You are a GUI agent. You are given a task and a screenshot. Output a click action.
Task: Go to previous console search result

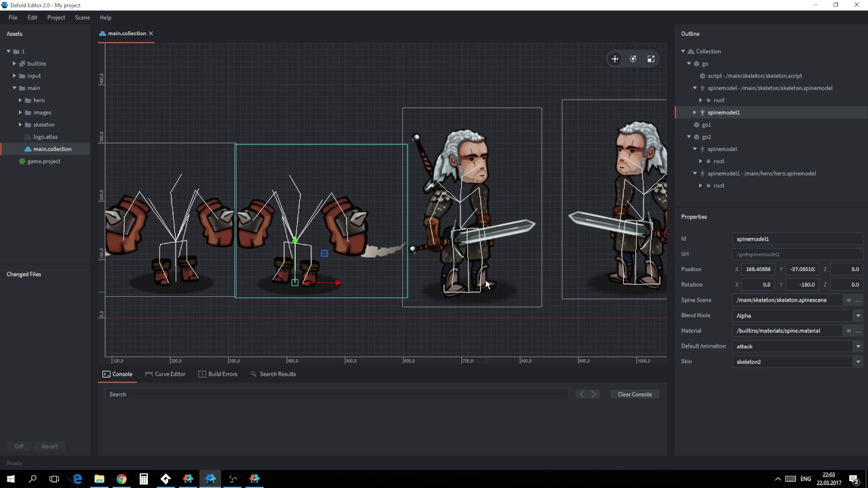point(581,394)
